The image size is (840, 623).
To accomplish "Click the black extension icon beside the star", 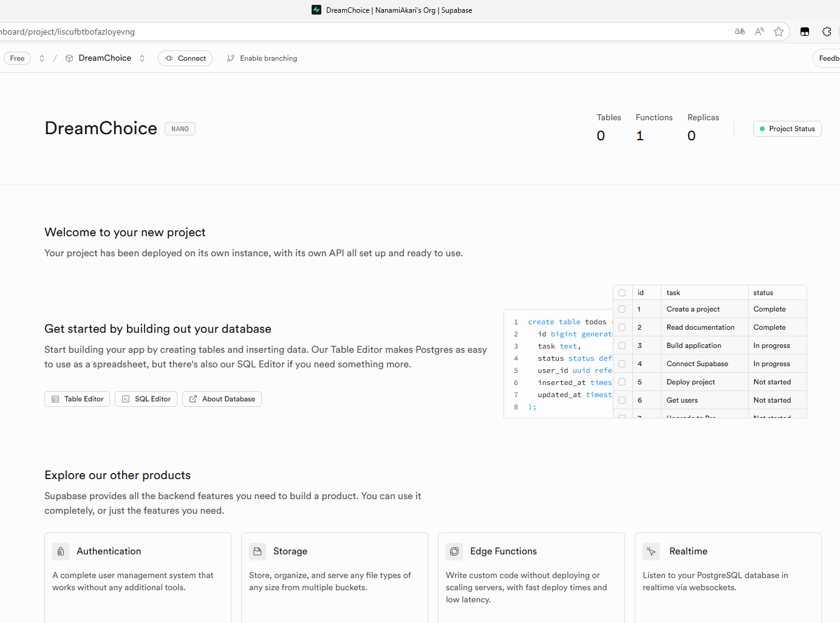I will point(805,32).
